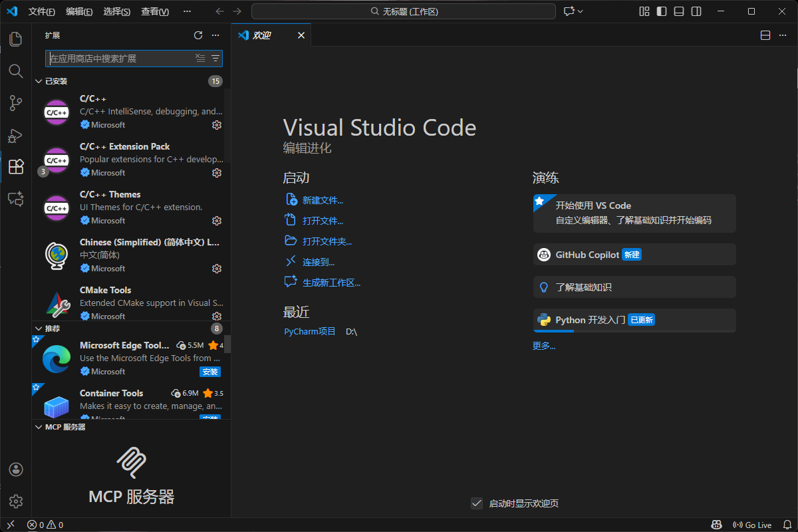
Task: Uncheck 启动时显示欢迎页 checkbox
Action: tap(477, 503)
